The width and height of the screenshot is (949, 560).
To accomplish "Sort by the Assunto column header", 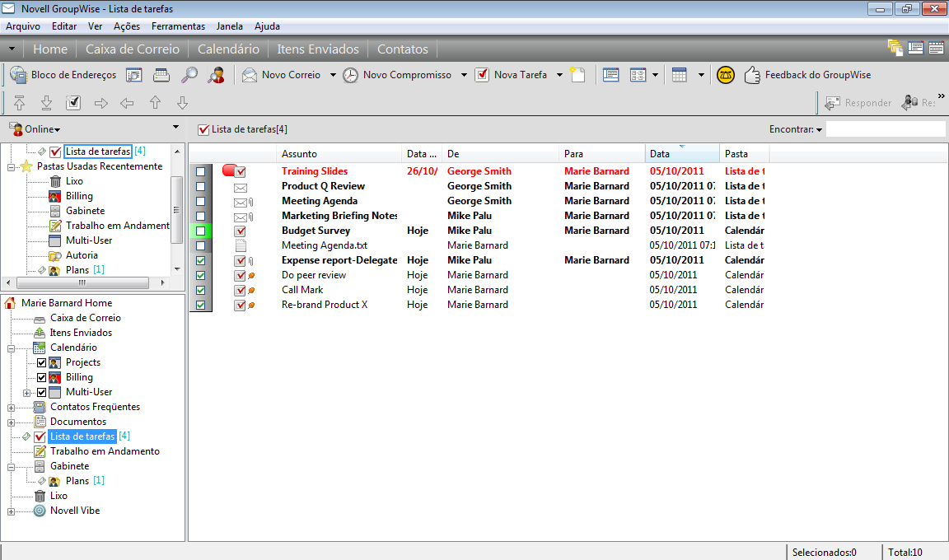I will click(339, 154).
